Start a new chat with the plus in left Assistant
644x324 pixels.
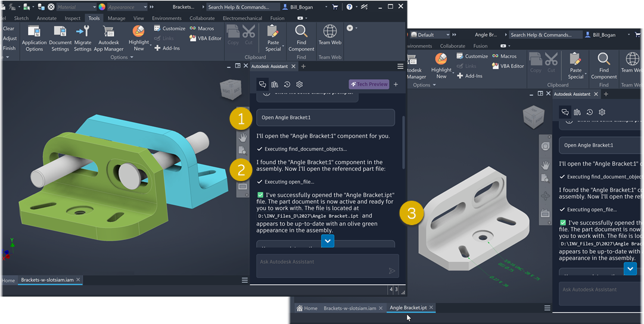pyautogui.click(x=396, y=84)
